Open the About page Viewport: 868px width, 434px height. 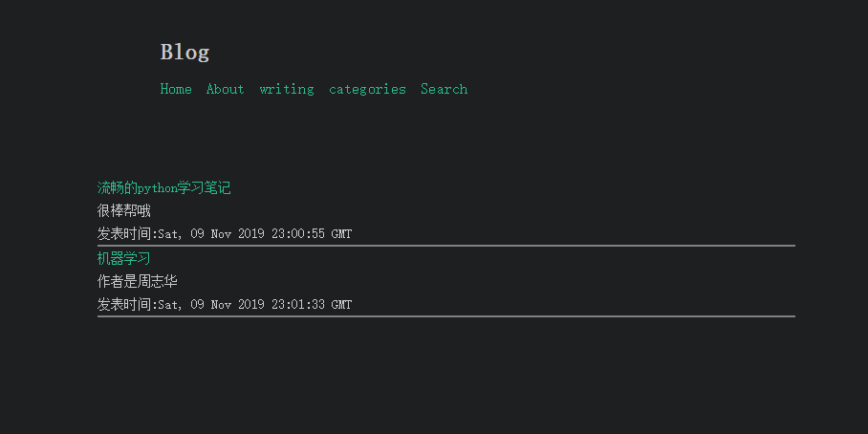click(226, 89)
